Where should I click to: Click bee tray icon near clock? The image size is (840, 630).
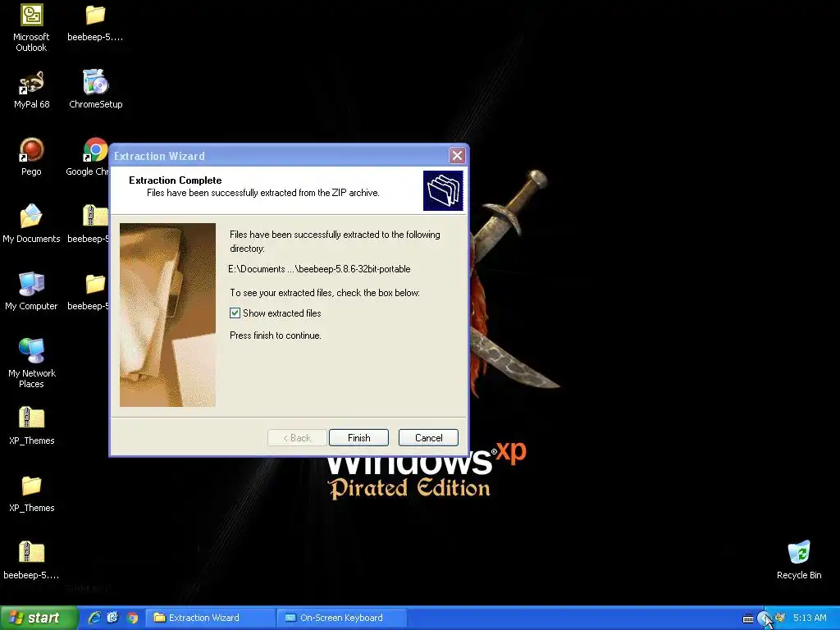pos(780,618)
